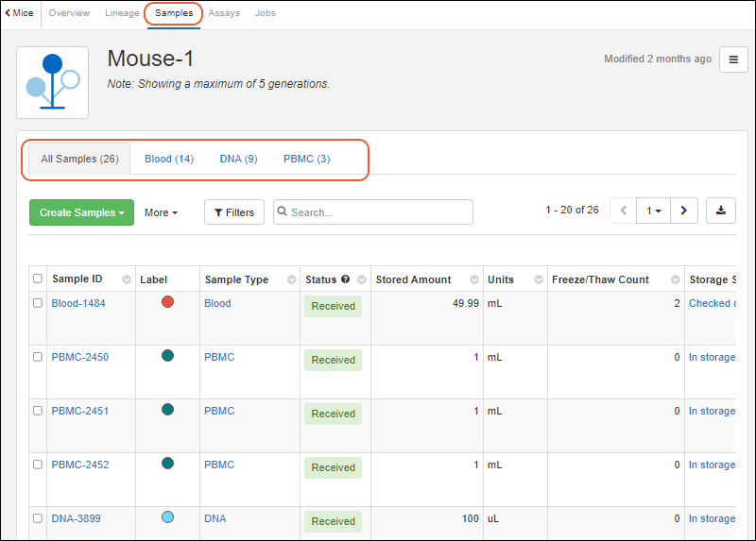Screen dimensions: 756x541
Task: Open Sample ID column sort menu
Action: [x=127, y=280]
